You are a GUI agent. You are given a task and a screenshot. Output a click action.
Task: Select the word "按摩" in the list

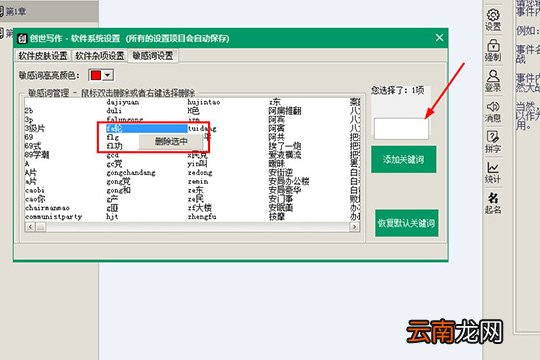point(277,216)
